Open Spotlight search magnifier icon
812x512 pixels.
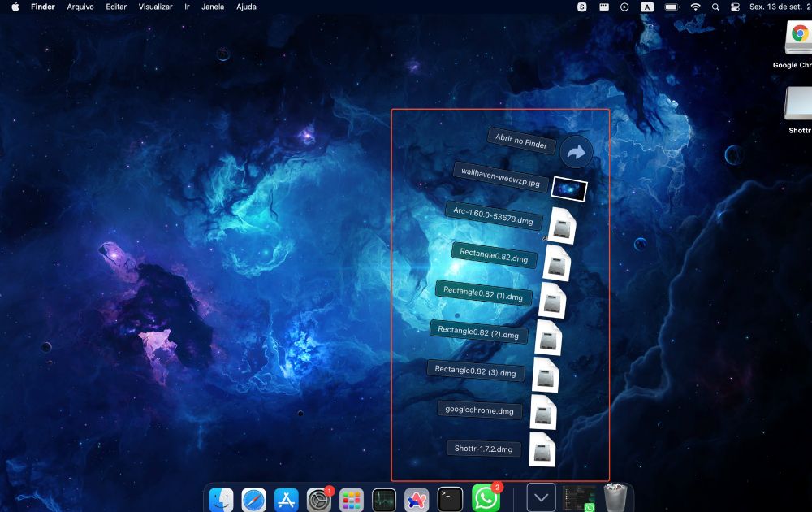[x=715, y=7]
